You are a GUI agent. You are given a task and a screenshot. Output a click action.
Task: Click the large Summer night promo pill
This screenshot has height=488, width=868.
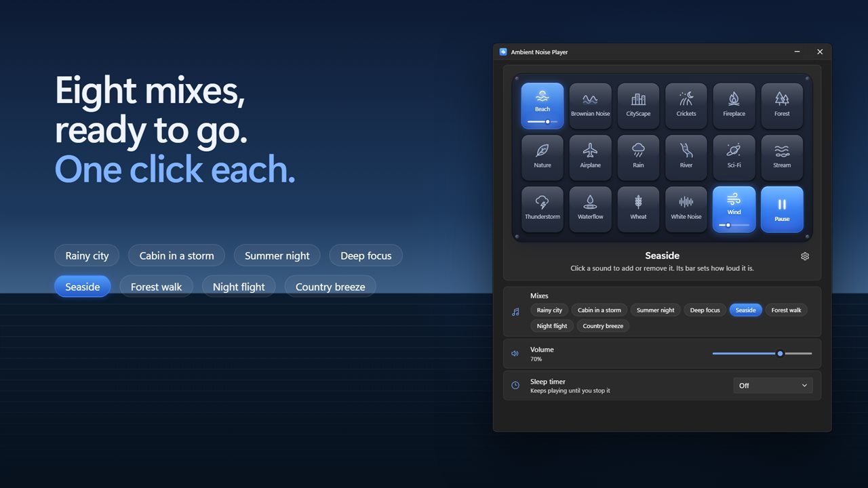pos(277,256)
